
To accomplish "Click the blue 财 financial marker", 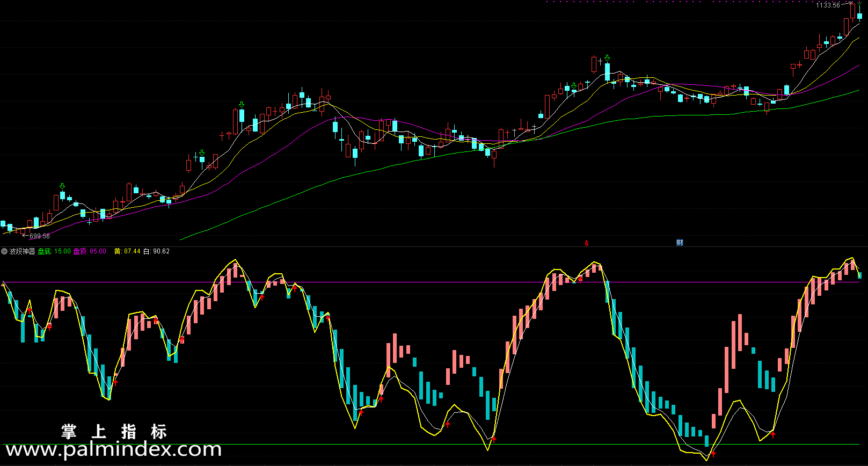I will pos(680,243).
